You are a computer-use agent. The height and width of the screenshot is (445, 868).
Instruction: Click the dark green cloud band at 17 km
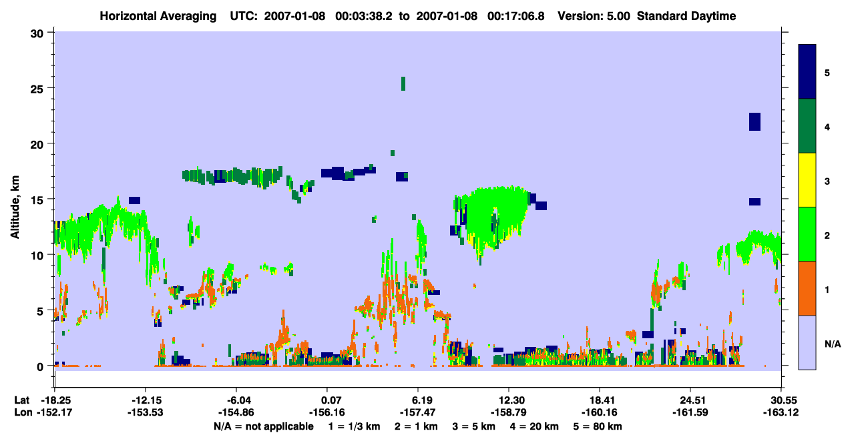(234, 176)
